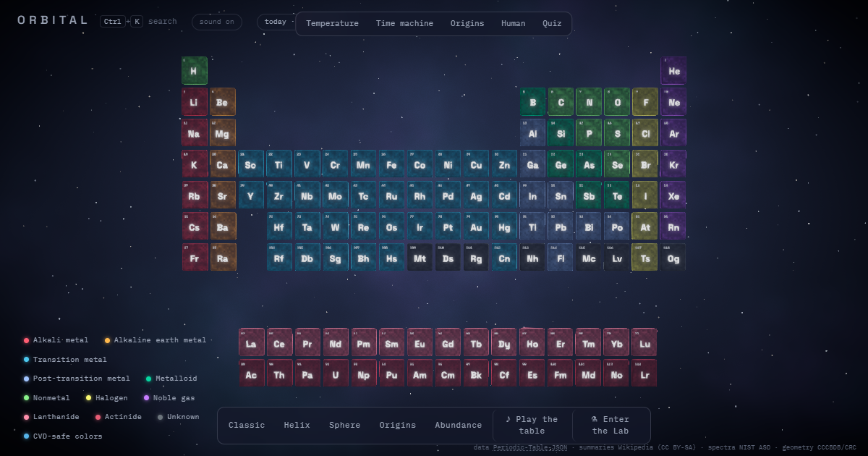This screenshot has height=456, width=868.
Task: Select the Chlorine (Cl) tile
Action: pos(645,132)
